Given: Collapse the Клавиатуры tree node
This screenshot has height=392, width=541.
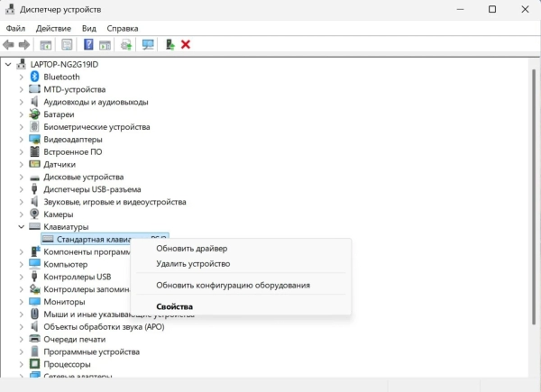Looking at the screenshot, I should click(22, 226).
